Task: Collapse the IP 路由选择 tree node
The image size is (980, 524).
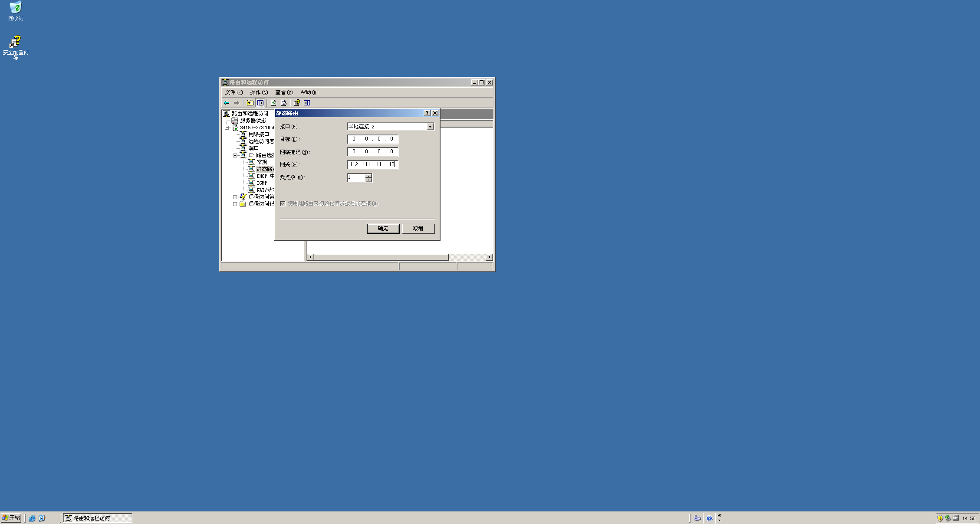Action: pos(235,155)
